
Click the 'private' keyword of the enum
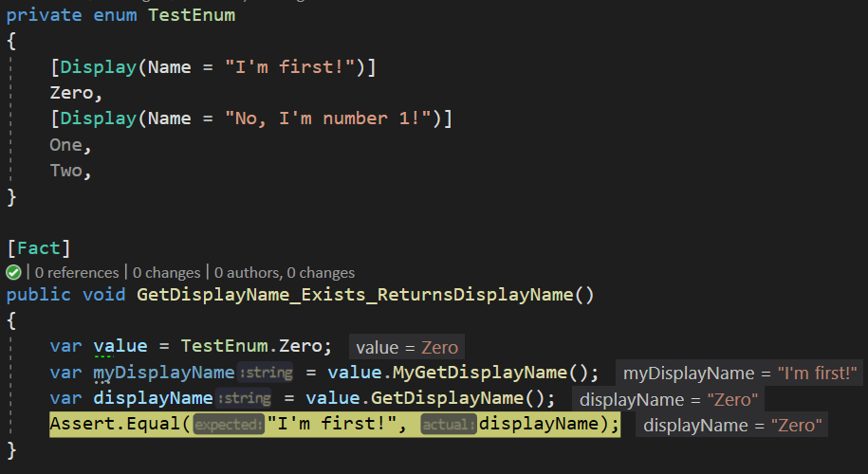pos(44,15)
